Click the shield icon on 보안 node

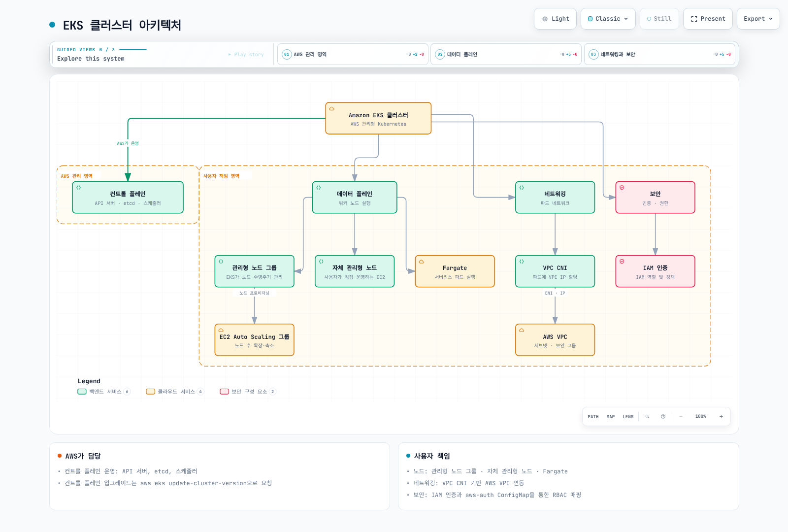tap(622, 188)
